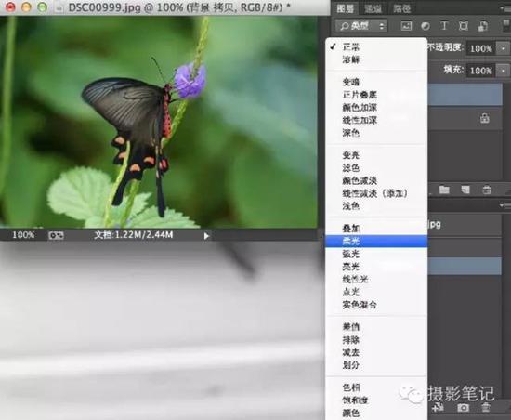Filter layers by pixel layer icon

[406, 26]
